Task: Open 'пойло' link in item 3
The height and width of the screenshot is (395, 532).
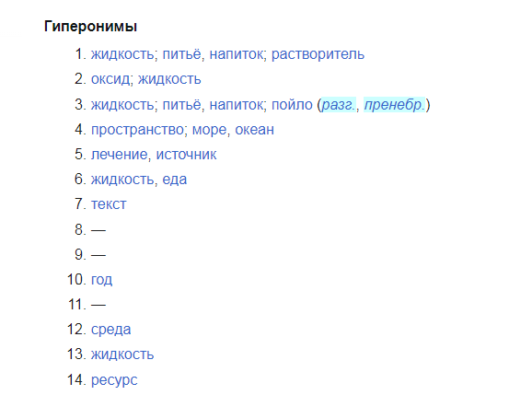Action: point(292,105)
